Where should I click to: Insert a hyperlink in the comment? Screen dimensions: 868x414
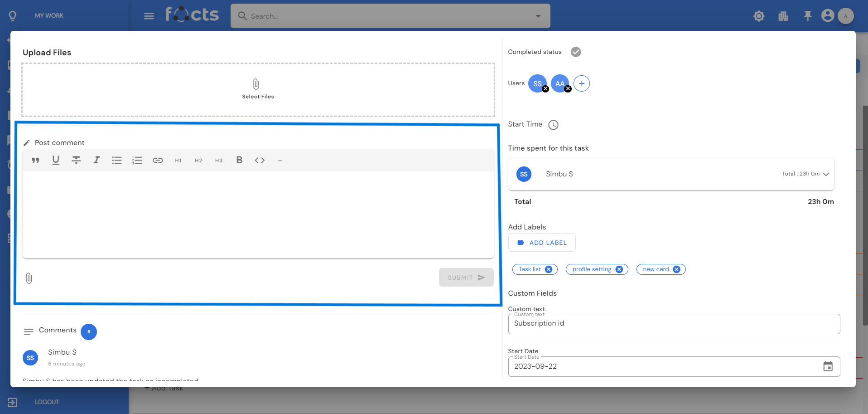[x=158, y=160]
